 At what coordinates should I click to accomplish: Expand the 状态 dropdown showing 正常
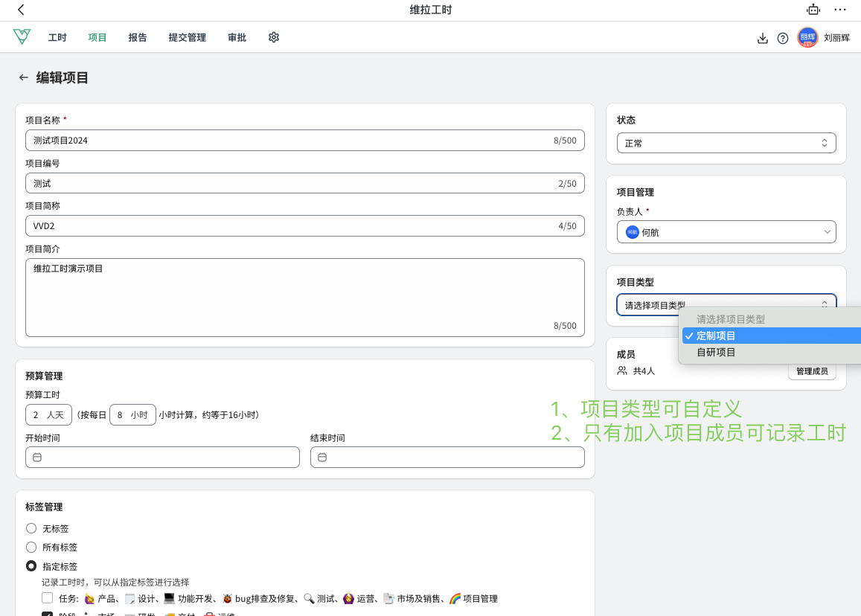coord(726,143)
